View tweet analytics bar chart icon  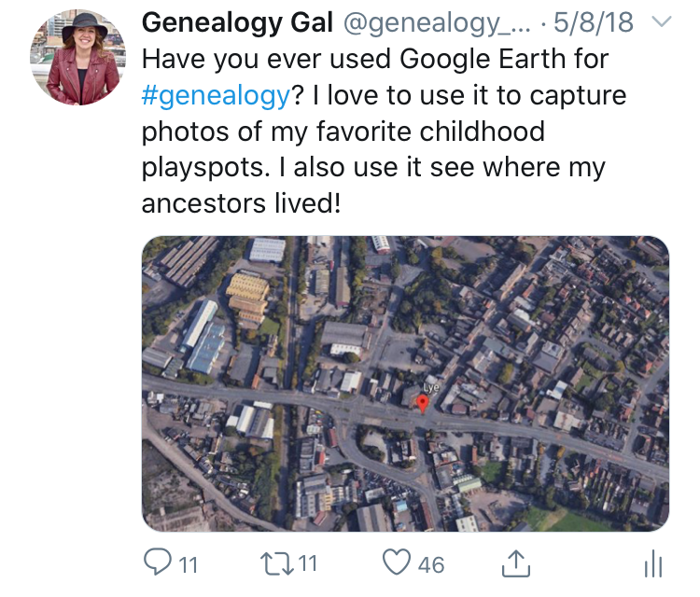[x=653, y=563]
